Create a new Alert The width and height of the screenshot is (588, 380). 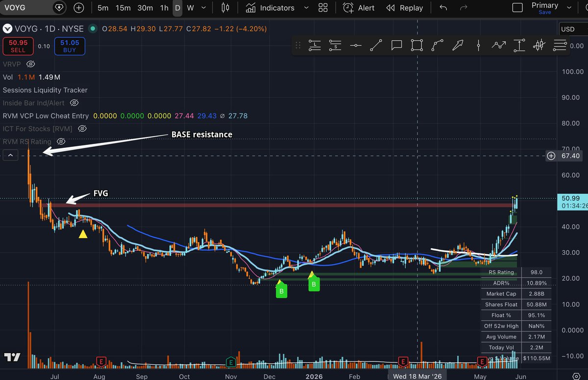pos(359,8)
